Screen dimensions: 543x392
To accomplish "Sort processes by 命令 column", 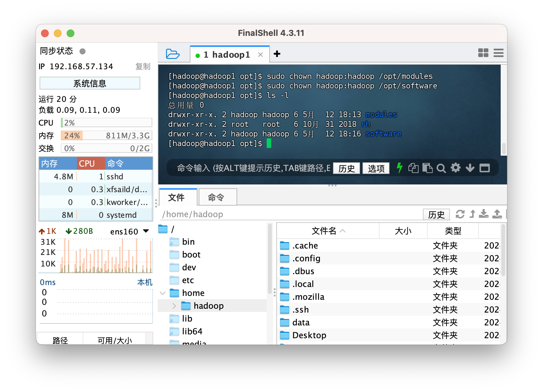I will (129, 164).
